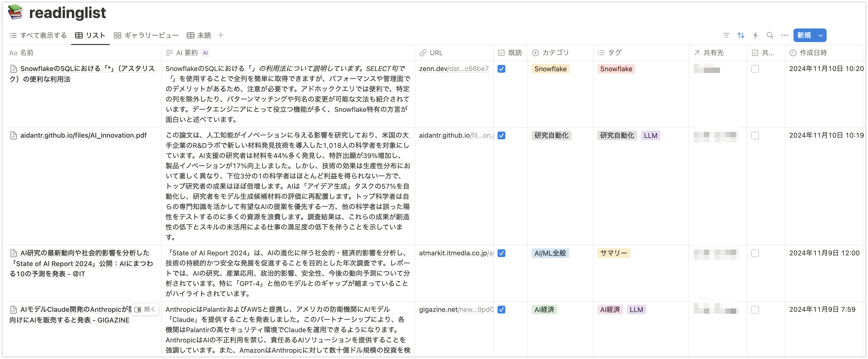Open aidantr.github.io/files/AI_innovation.pdf page title
This screenshot has width=868, height=359.
pos(83,135)
